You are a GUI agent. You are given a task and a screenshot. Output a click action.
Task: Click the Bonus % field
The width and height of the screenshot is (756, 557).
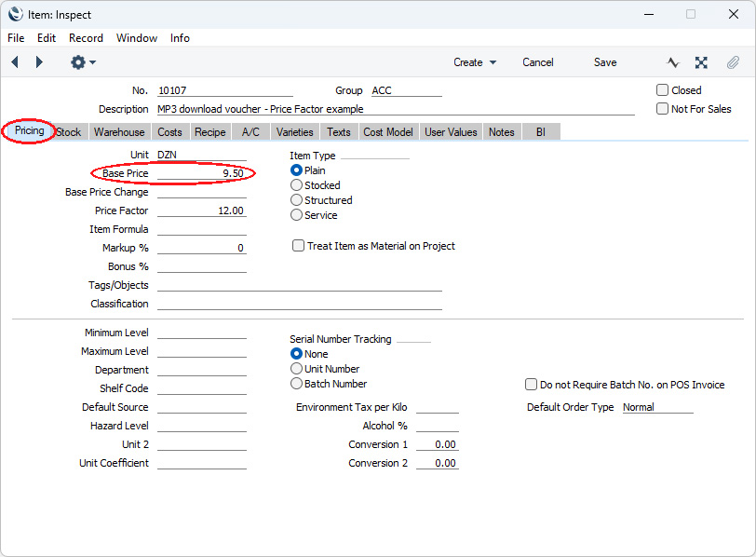click(201, 266)
